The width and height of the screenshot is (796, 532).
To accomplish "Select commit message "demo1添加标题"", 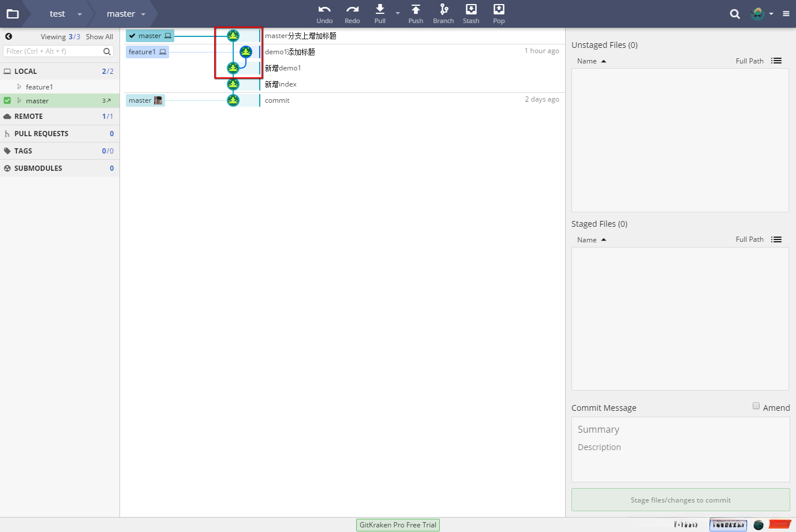I will [x=290, y=52].
